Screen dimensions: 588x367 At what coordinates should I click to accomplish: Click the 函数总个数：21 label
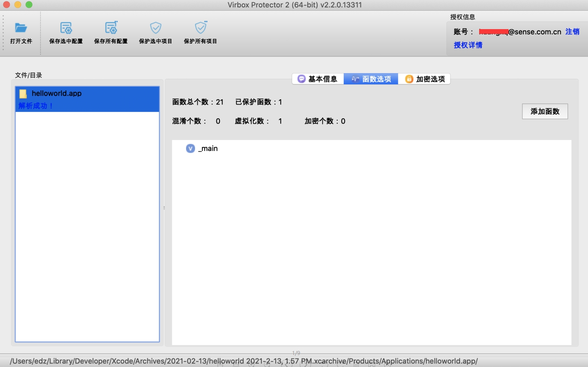[x=198, y=102]
